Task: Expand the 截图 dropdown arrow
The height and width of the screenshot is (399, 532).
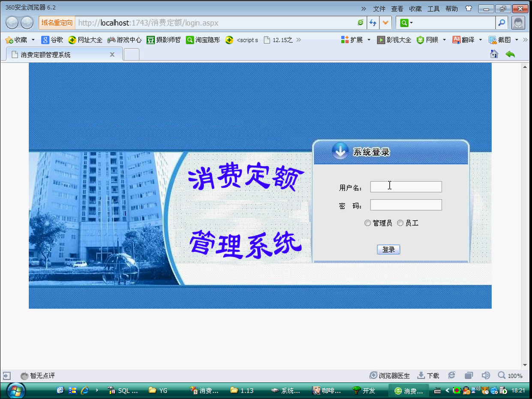Action: (517, 40)
